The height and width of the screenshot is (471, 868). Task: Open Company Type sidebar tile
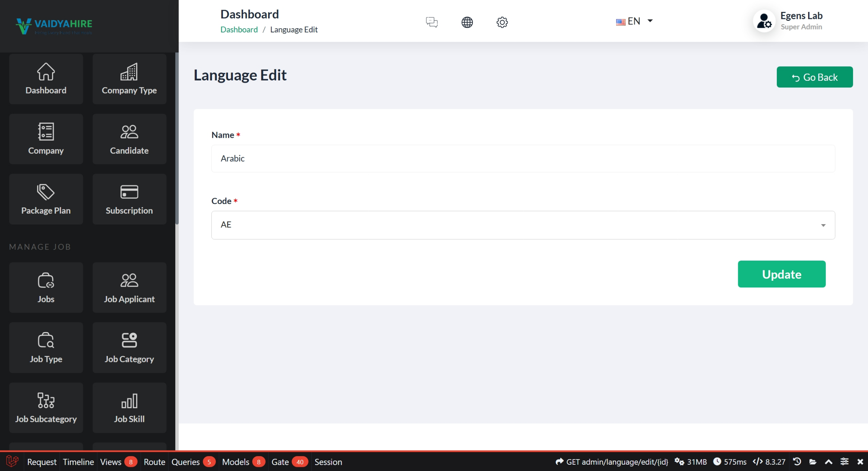click(129, 79)
